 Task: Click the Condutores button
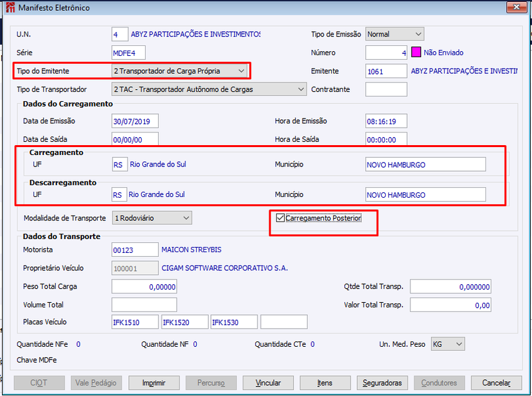(439, 383)
